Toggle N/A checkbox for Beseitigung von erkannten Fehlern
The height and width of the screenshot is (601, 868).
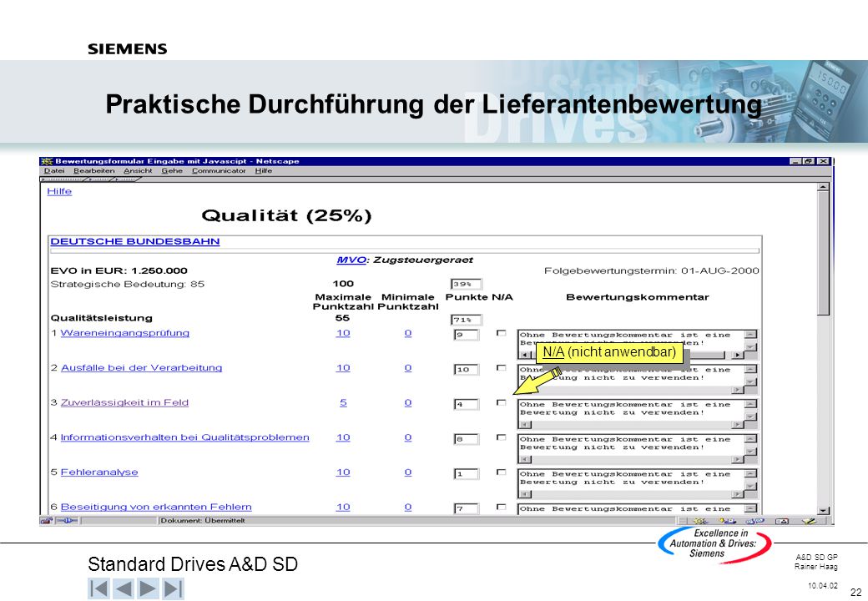pyautogui.click(x=501, y=507)
